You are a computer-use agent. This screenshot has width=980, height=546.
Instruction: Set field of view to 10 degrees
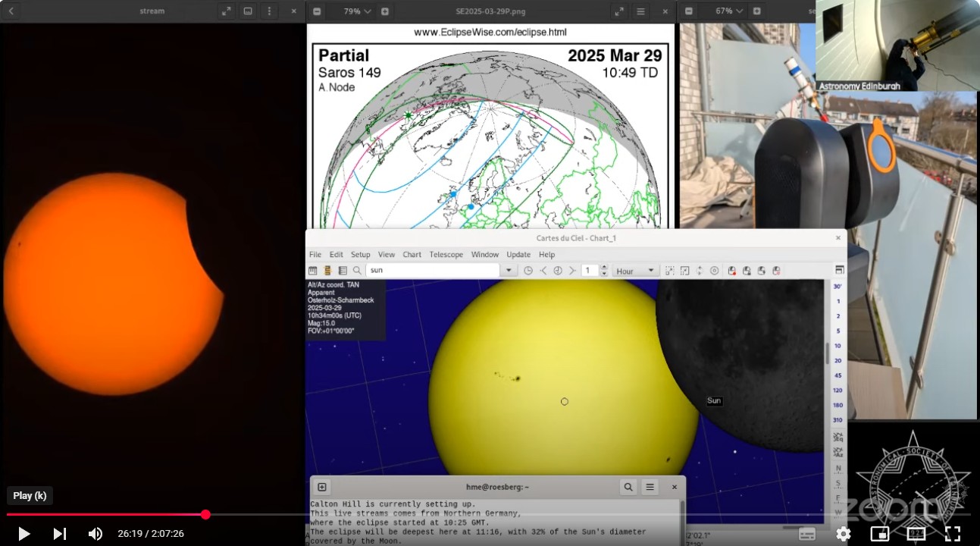(838, 346)
